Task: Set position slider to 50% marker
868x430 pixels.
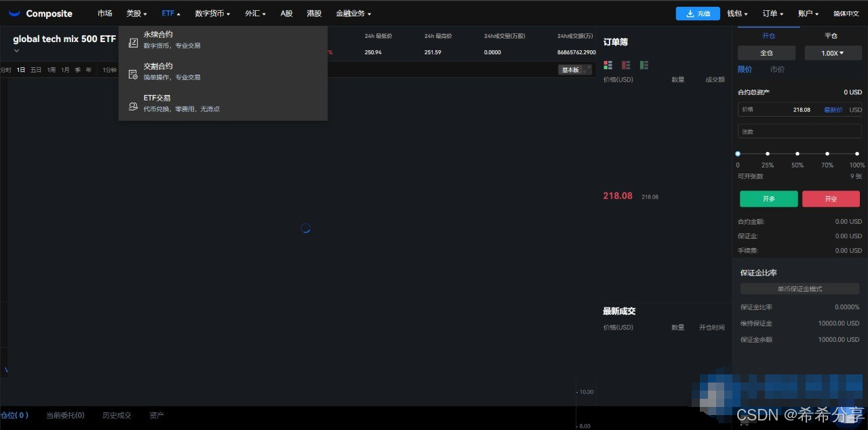Action: pyautogui.click(x=797, y=154)
